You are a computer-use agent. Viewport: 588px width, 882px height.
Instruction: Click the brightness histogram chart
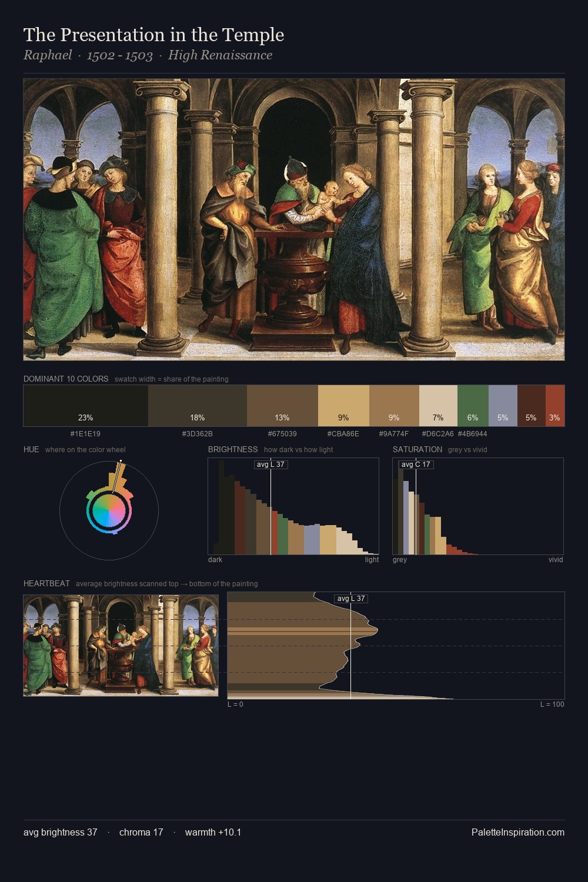pos(293,506)
